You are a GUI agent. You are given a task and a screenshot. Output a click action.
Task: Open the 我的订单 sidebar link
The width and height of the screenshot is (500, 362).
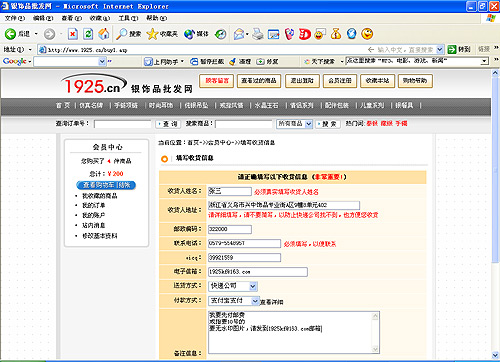click(94, 205)
